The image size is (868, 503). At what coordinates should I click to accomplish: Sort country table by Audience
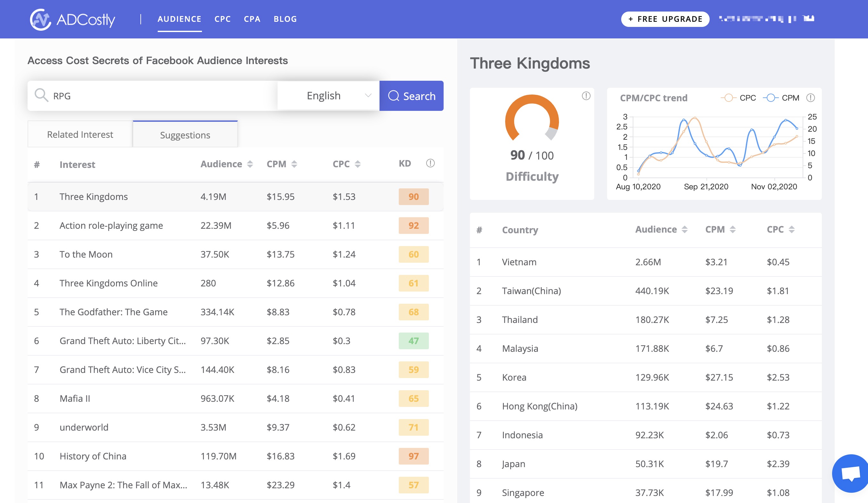685,230
